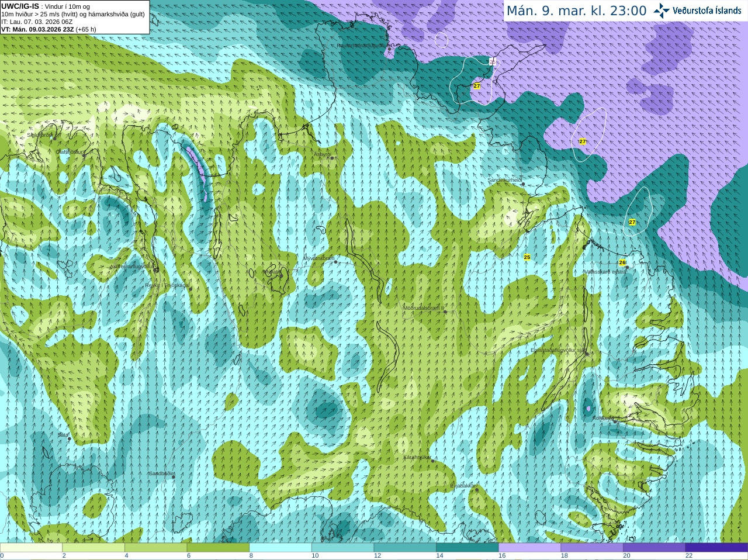
Task: Click the 'IT: Lau. 07. 03. 2026 06Z' line
Action: [x=37, y=22]
